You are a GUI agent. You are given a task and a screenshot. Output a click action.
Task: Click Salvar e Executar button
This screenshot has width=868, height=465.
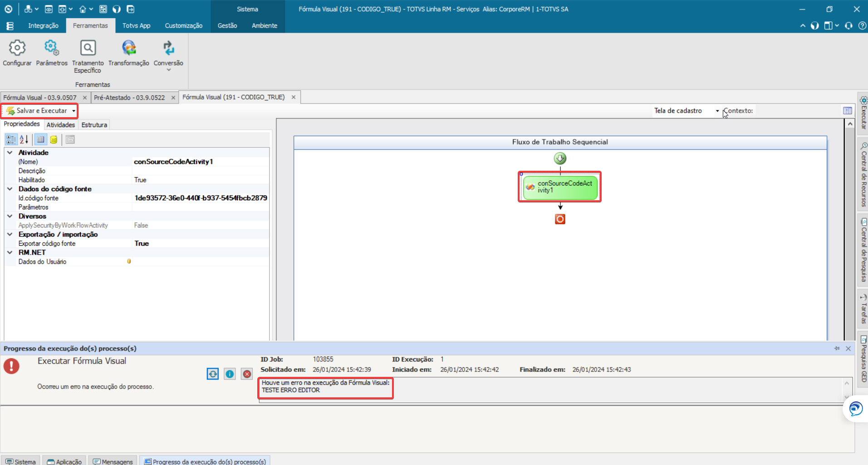point(37,111)
